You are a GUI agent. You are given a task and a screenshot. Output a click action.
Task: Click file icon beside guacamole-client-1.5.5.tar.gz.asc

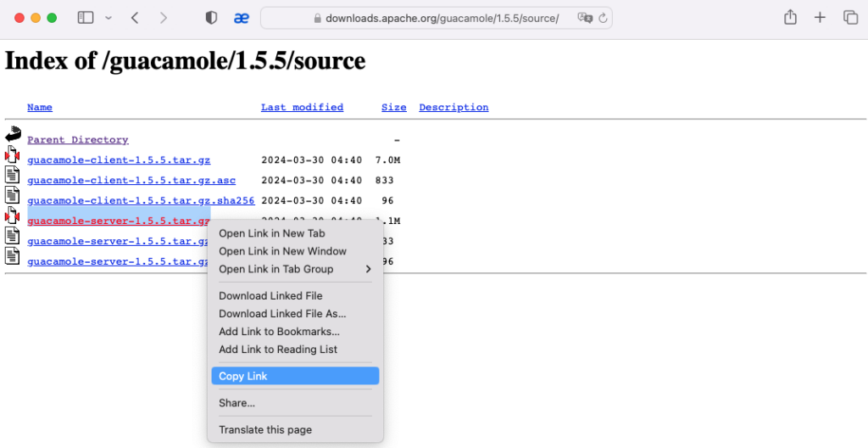pyautogui.click(x=12, y=175)
